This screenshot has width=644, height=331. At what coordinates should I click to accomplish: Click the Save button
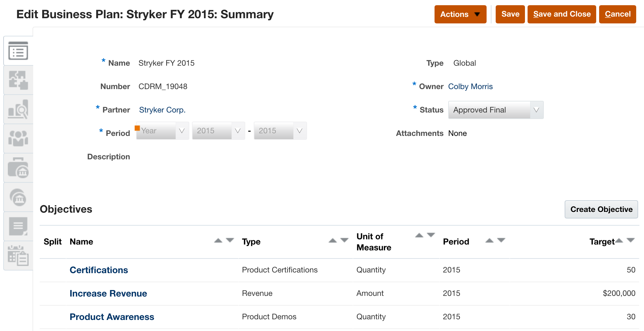tap(510, 14)
